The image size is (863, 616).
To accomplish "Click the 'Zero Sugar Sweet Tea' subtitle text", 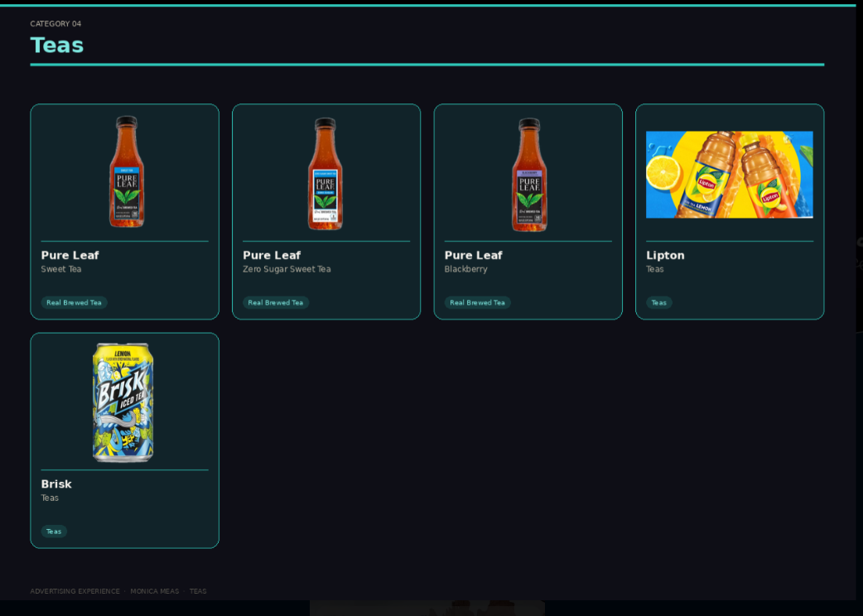I will coord(287,269).
